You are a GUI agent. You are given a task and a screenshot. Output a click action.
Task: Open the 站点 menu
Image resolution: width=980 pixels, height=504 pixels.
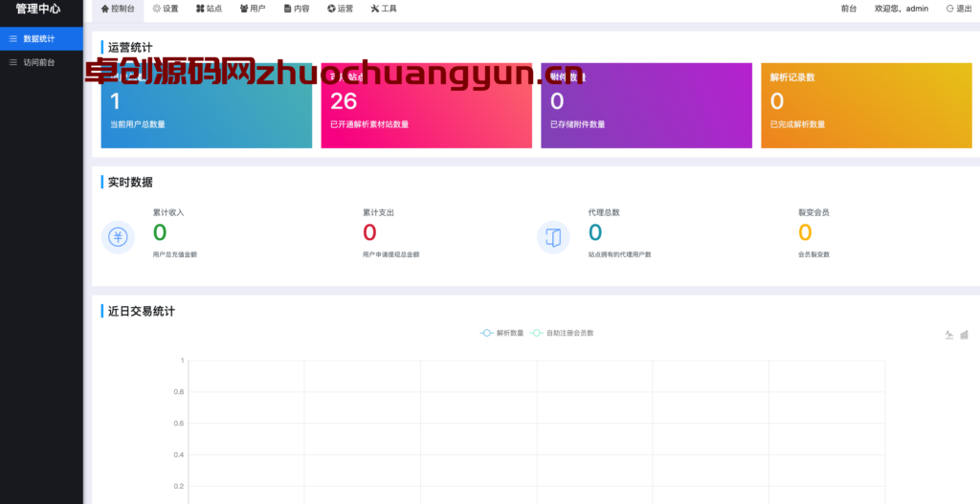point(209,9)
